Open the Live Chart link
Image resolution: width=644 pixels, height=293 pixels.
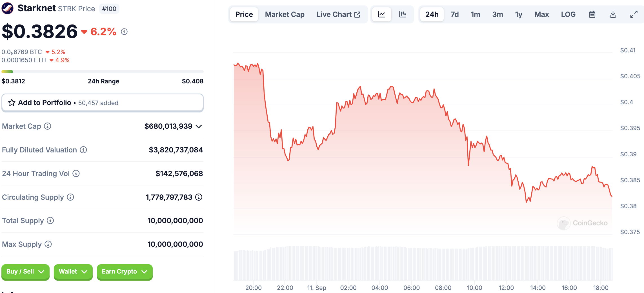click(338, 14)
